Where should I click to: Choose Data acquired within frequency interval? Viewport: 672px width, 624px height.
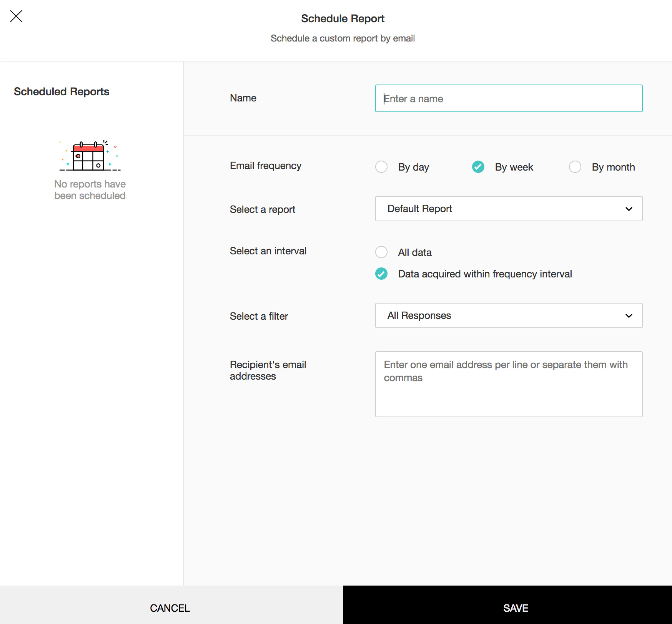point(381,274)
